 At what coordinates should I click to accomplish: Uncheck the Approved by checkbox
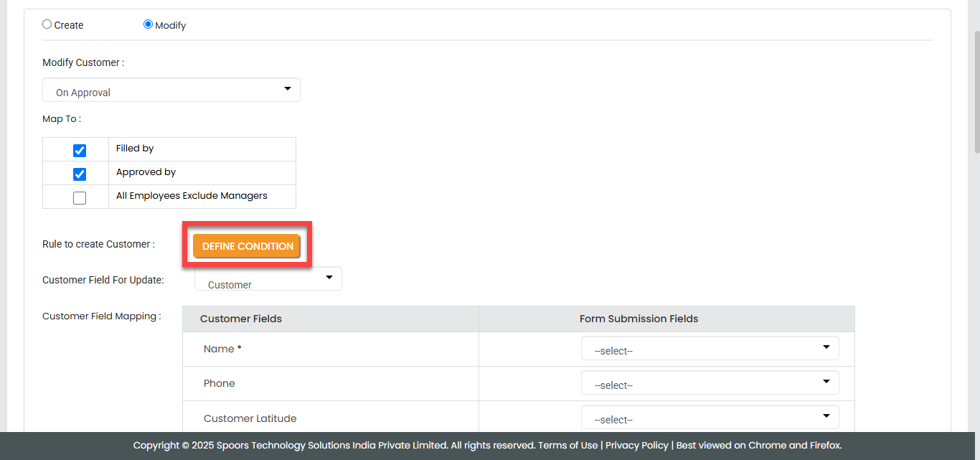click(80, 174)
